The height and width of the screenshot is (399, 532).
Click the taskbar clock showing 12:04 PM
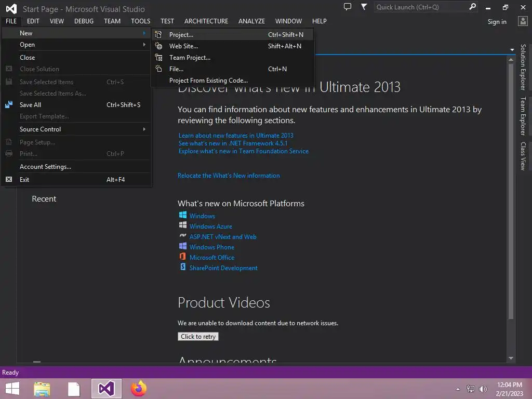pyautogui.click(x=509, y=385)
